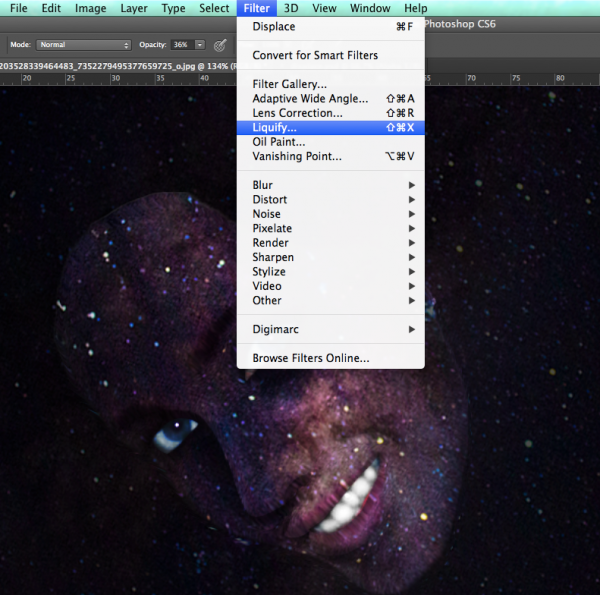
Task: Select Adaptive Wide Angle filter
Action: (310, 99)
